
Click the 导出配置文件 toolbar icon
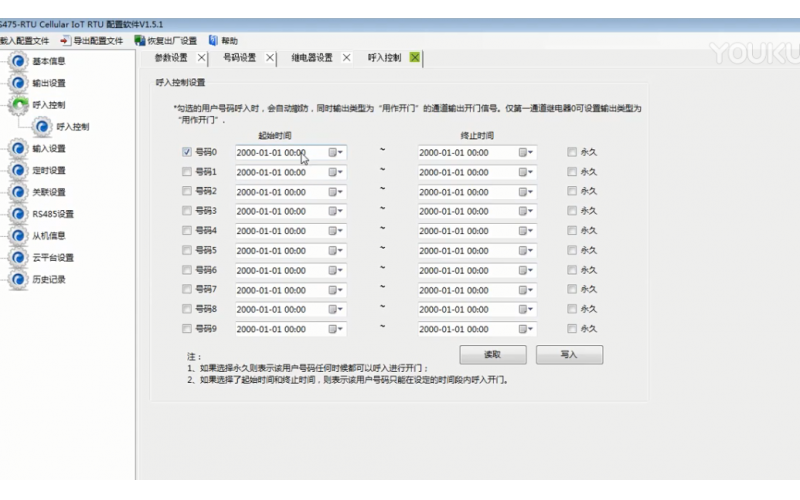pos(65,40)
